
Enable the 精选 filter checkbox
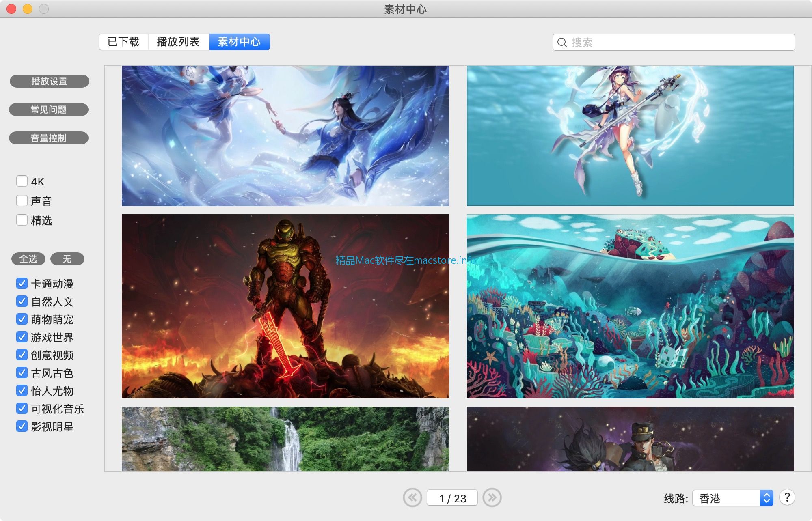tap(22, 220)
